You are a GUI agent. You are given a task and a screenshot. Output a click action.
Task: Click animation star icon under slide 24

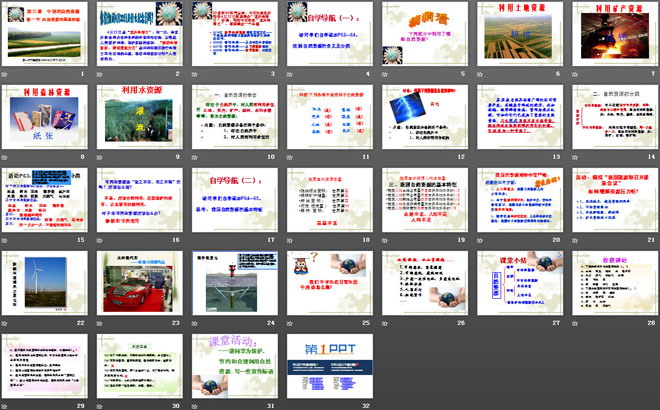point(195,323)
